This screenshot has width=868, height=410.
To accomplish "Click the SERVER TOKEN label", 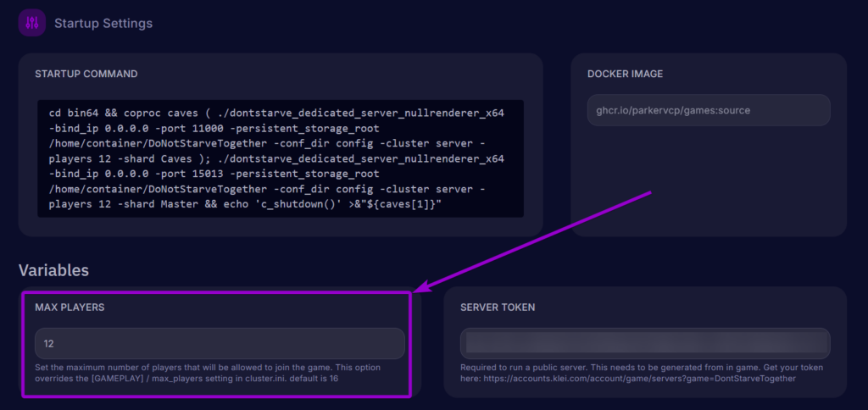I will [497, 307].
